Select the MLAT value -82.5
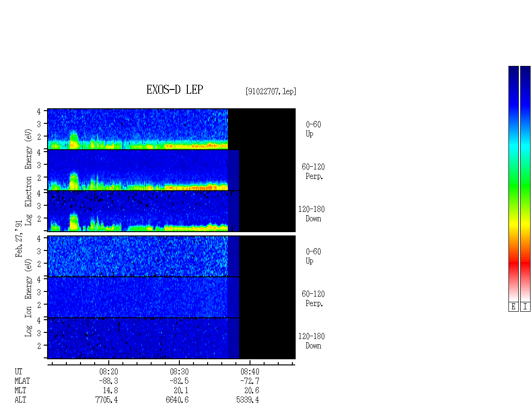The height and width of the screenshot is (412, 532). [x=179, y=381]
